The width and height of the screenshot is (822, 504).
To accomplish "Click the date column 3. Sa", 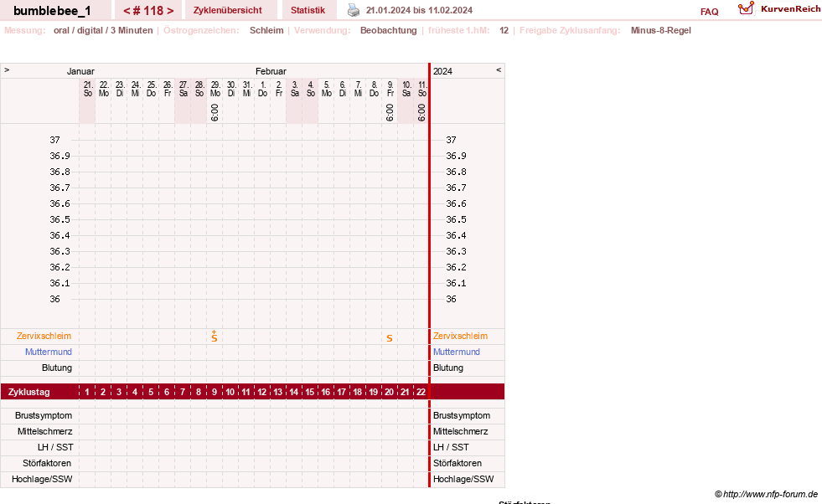I will coord(295,89).
